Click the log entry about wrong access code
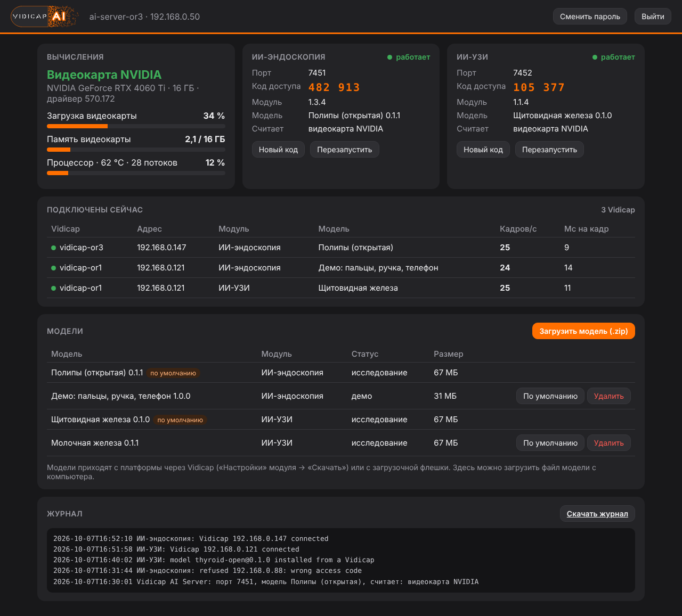682x616 pixels. [207, 571]
